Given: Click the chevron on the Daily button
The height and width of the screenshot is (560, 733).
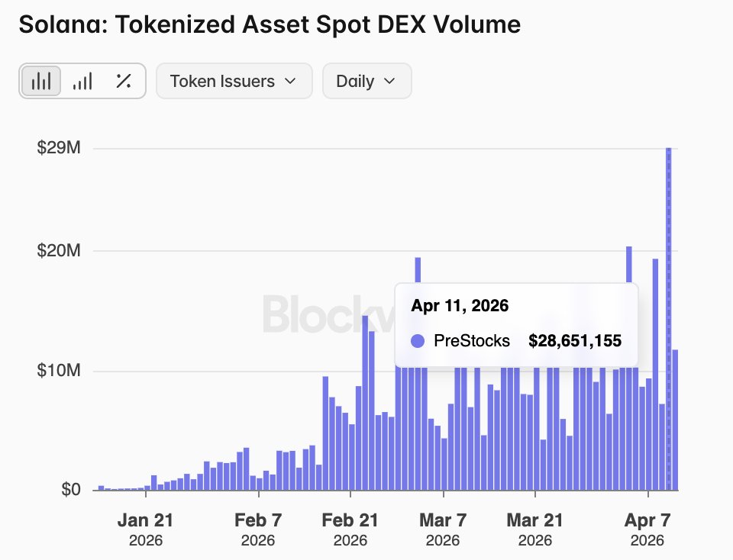Looking at the screenshot, I should pos(390,81).
